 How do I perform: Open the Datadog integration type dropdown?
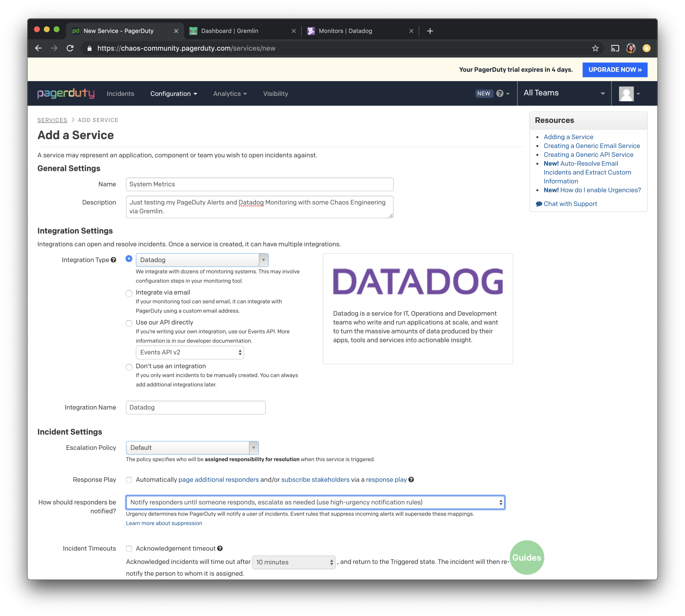click(x=202, y=260)
